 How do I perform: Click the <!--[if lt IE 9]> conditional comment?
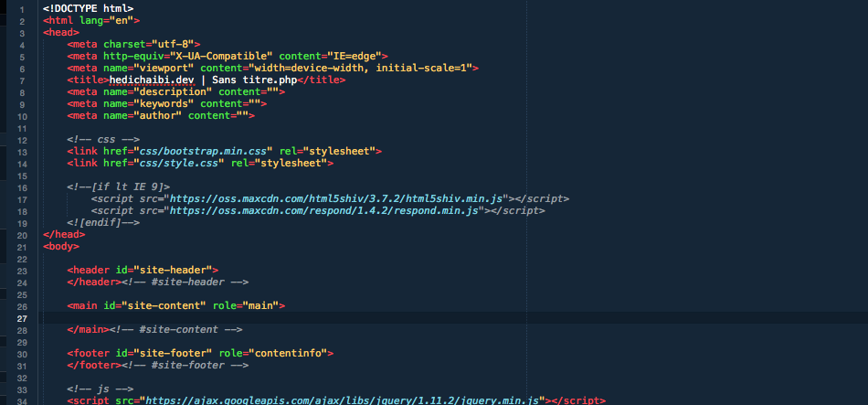point(119,187)
